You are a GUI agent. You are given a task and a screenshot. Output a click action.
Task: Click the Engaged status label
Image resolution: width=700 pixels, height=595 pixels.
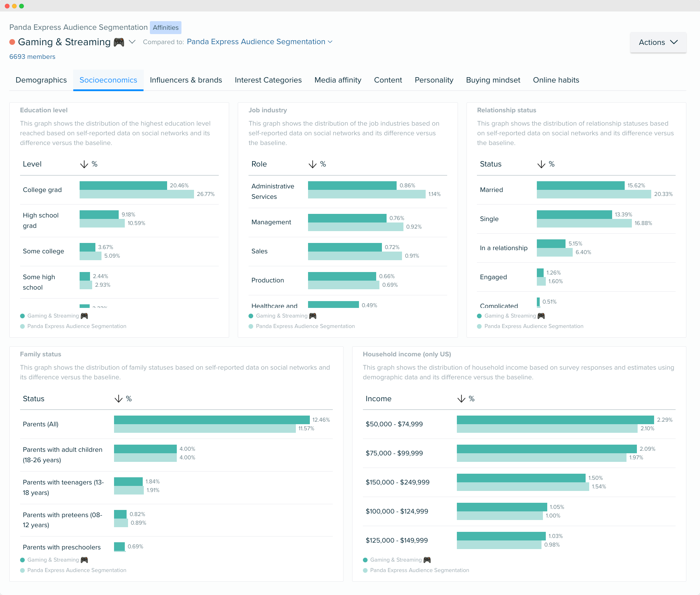[493, 277]
